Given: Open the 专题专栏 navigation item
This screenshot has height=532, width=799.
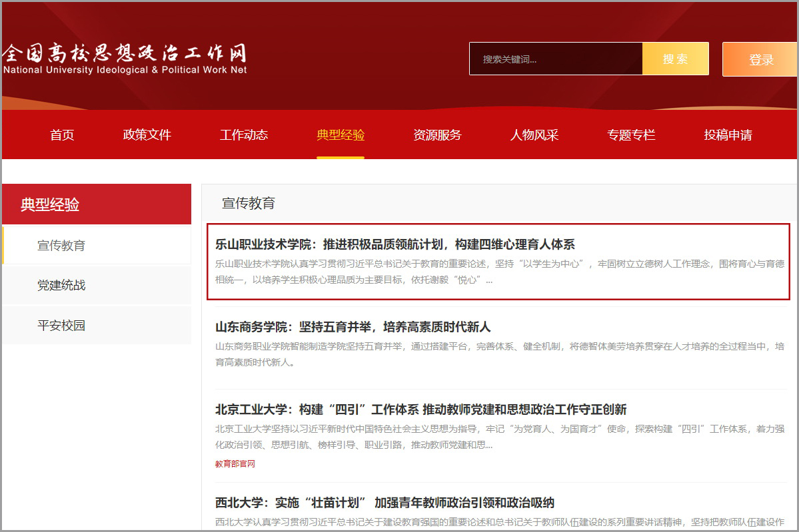Looking at the screenshot, I should tap(631, 135).
